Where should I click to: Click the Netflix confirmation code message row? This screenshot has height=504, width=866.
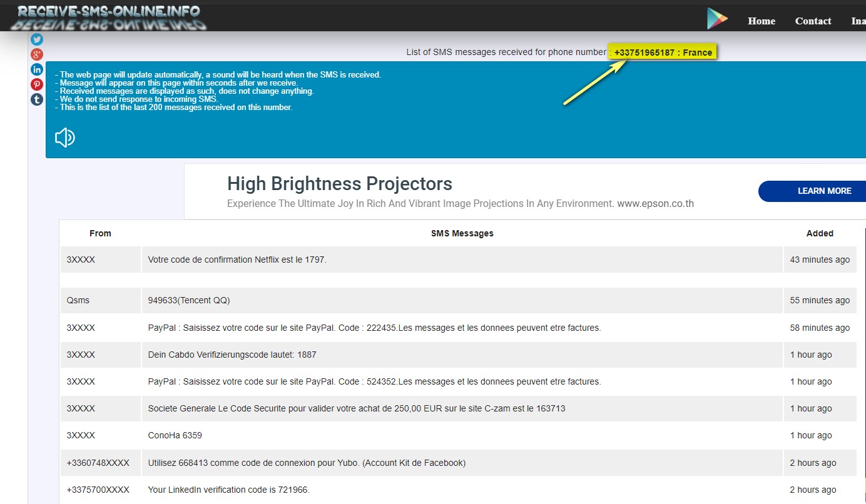[237, 260]
